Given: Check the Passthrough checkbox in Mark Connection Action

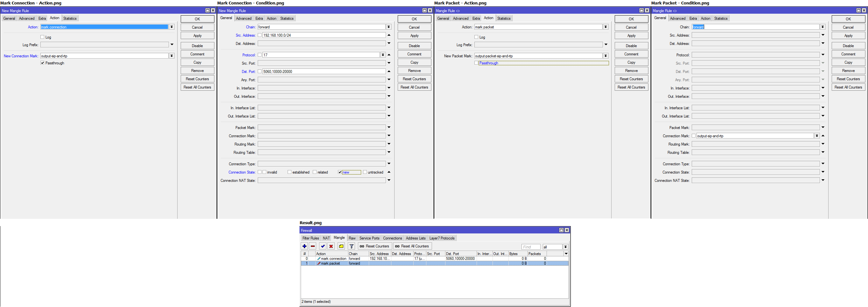Looking at the screenshot, I should [42, 63].
